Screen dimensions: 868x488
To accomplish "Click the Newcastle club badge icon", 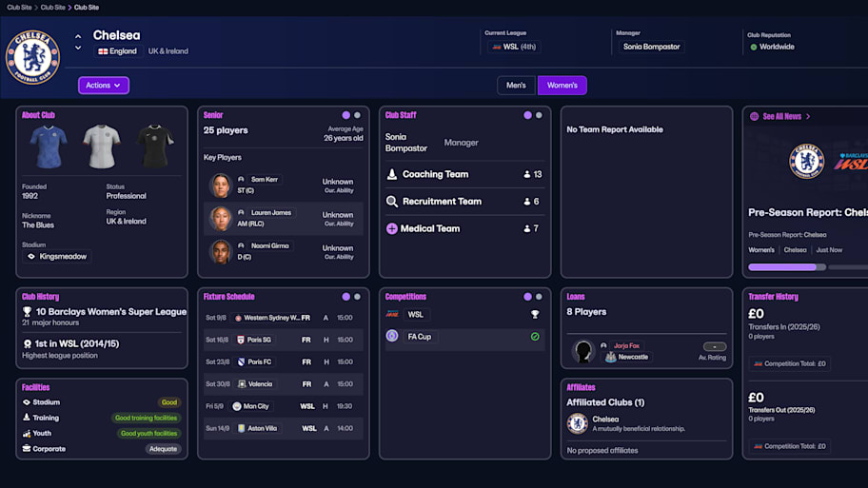I will 611,358.
